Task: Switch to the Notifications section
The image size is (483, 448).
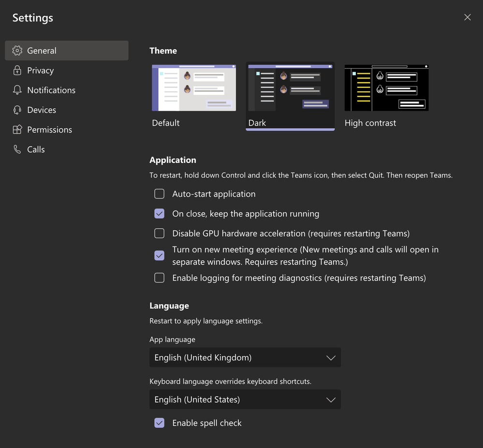Action: 51,90
